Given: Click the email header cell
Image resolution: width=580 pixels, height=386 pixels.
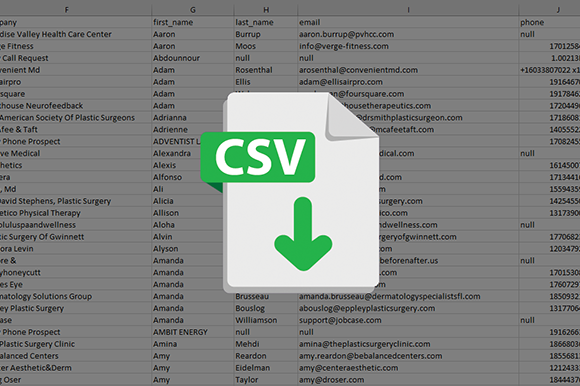Looking at the screenshot, I should coord(408,22).
